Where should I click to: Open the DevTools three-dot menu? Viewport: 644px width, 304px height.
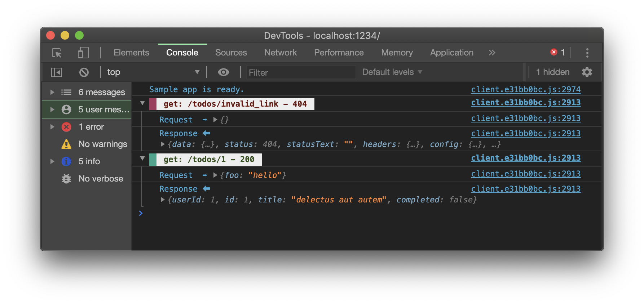point(587,53)
